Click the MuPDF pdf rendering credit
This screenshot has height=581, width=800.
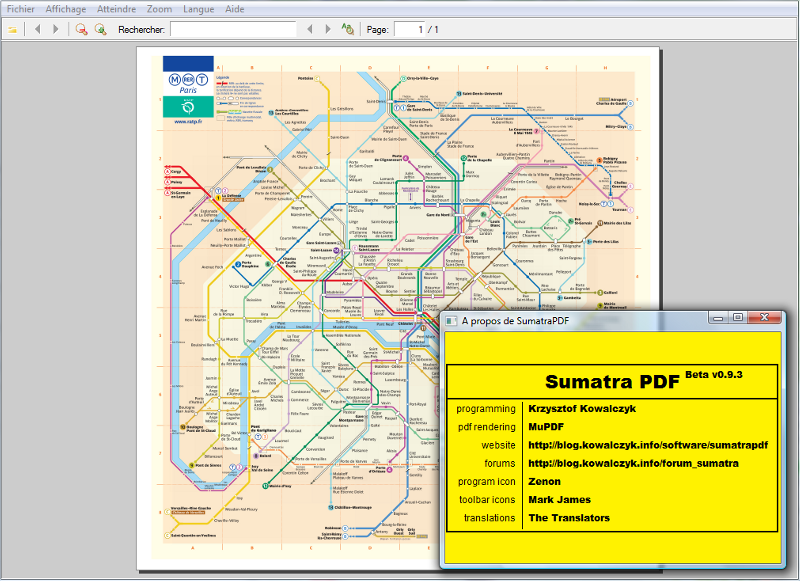(x=546, y=426)
